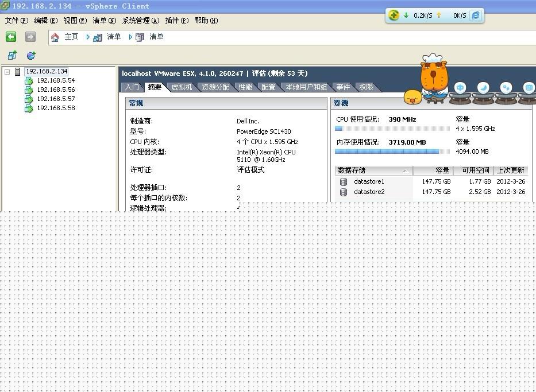Screen dimensions: 536x392
Task: Select virtual machine 192.168.5.58 in tree
Action: point(56,108)
